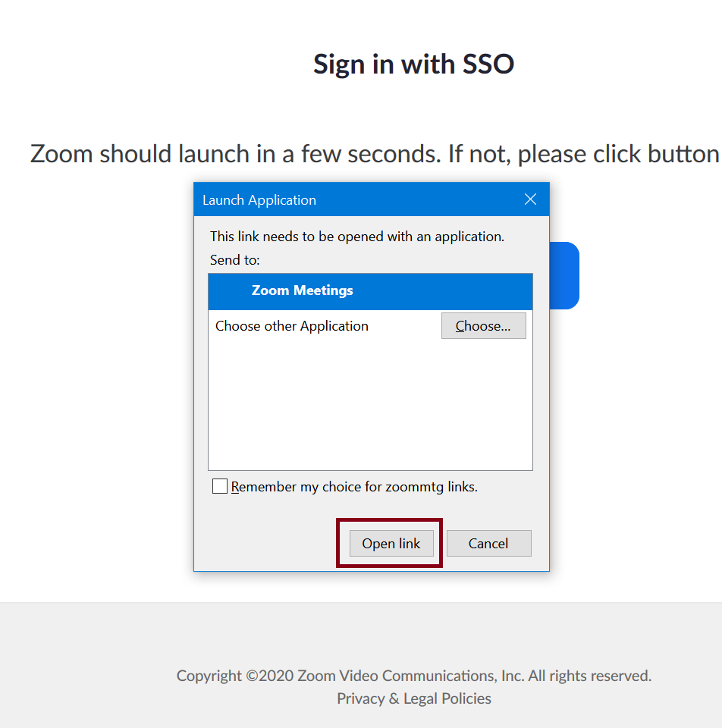
Task: Click the gray page footer background
Action: (x=93, y=664)
